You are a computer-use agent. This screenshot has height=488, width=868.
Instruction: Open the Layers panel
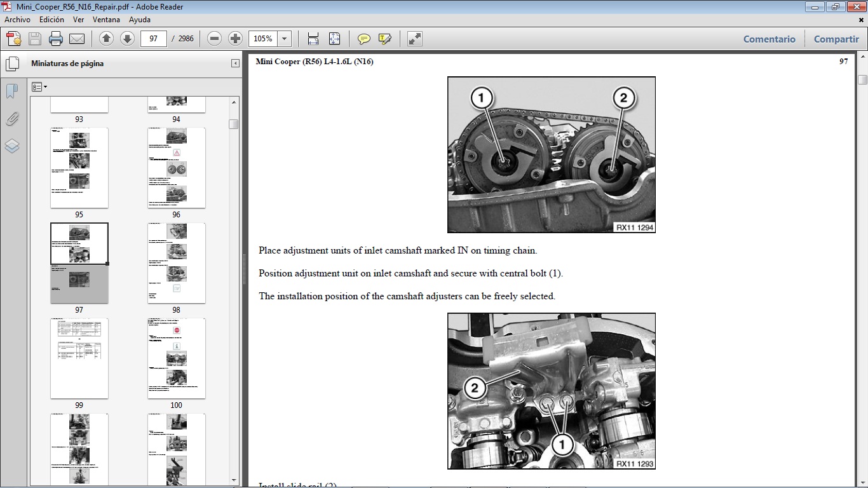12,146
